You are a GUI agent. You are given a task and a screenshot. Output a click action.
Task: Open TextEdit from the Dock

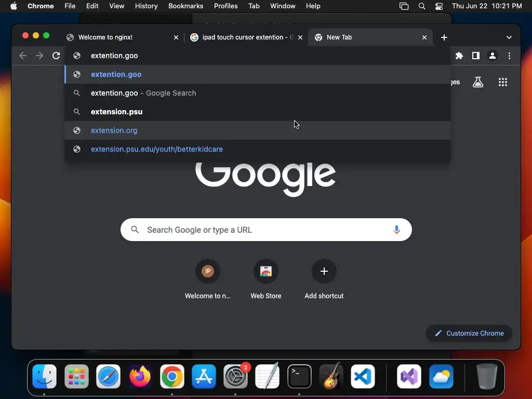coord(268,376)
